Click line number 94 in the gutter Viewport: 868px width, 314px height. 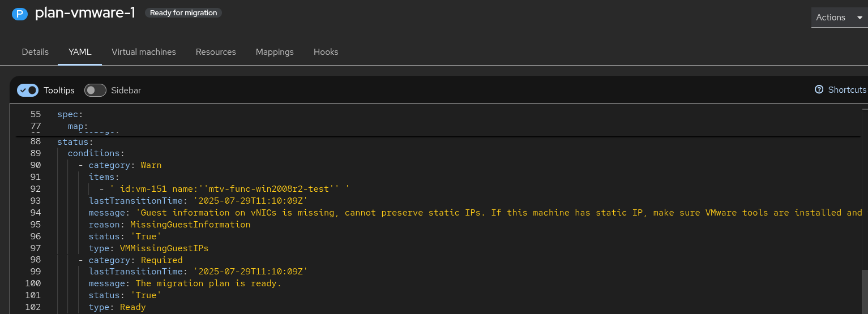(35, 213)
